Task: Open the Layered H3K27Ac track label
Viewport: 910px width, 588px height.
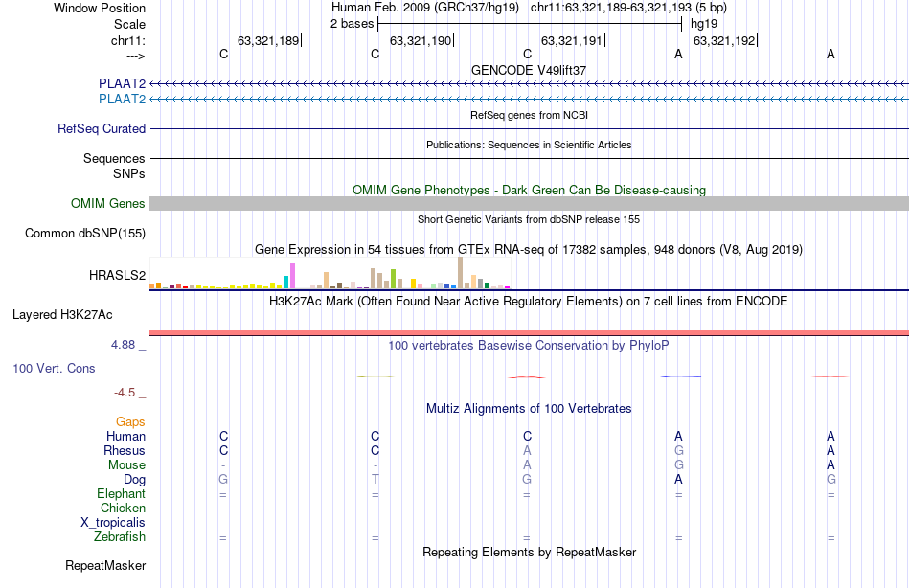Action: pos(62,315)
